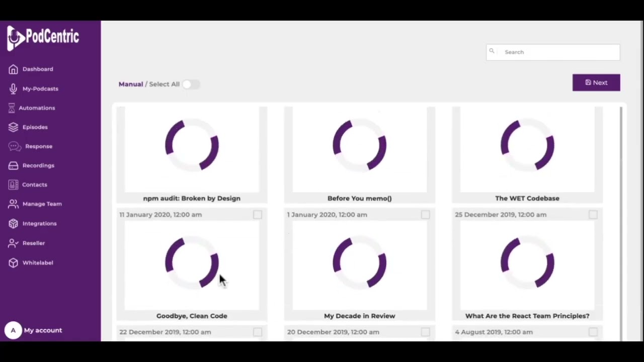Click the Response chat bubble icon
Image resolution: width=644 pixels, height=362 pixels.
15,146
